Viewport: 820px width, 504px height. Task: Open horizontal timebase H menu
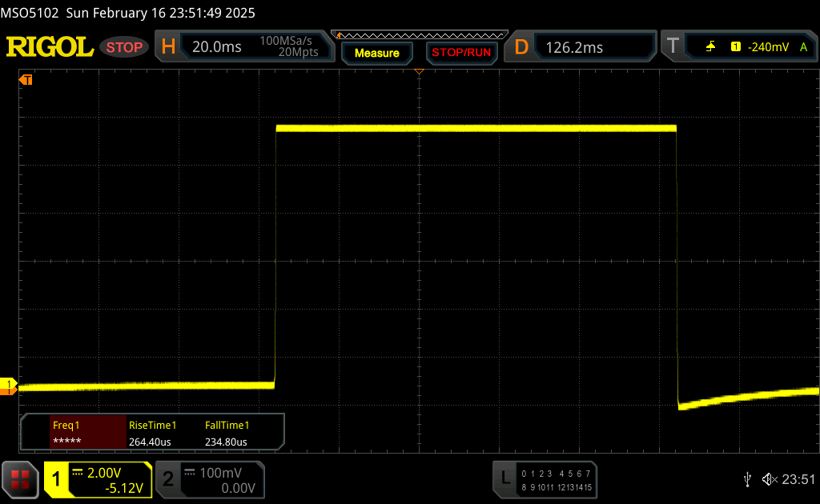point(168,47)
